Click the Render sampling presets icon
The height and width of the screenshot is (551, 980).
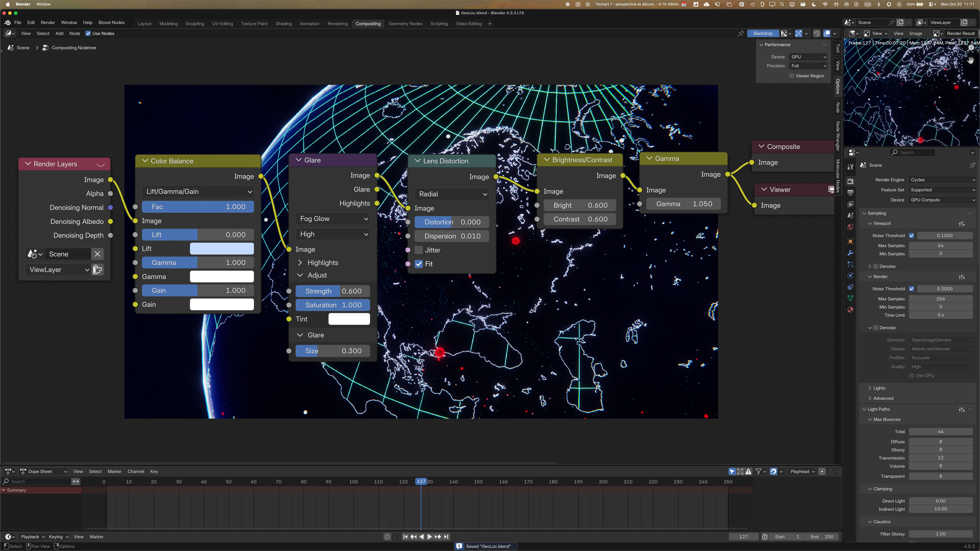coord(962,277)
